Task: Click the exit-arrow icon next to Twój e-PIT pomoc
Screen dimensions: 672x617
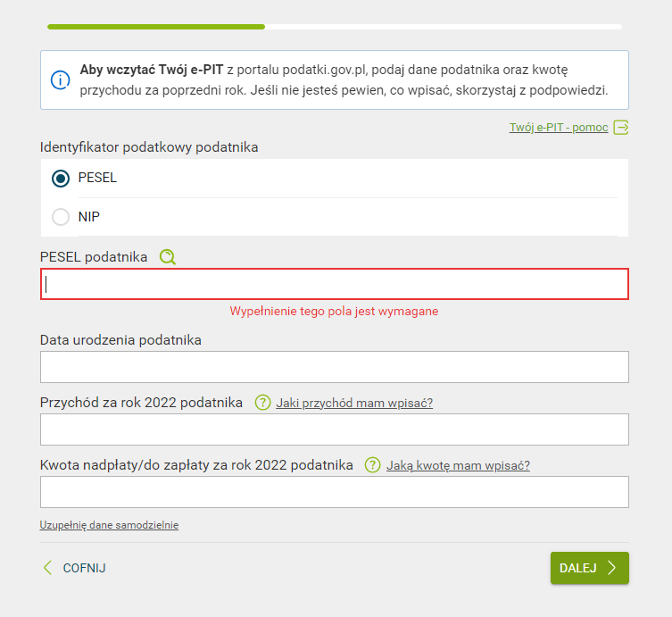Action: pos(621,127)
